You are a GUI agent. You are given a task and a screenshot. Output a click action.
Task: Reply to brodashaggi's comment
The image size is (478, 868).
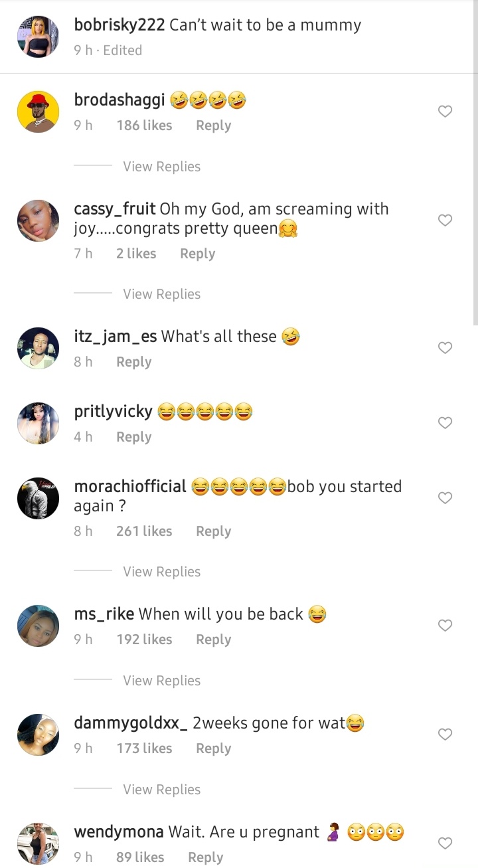213,126
